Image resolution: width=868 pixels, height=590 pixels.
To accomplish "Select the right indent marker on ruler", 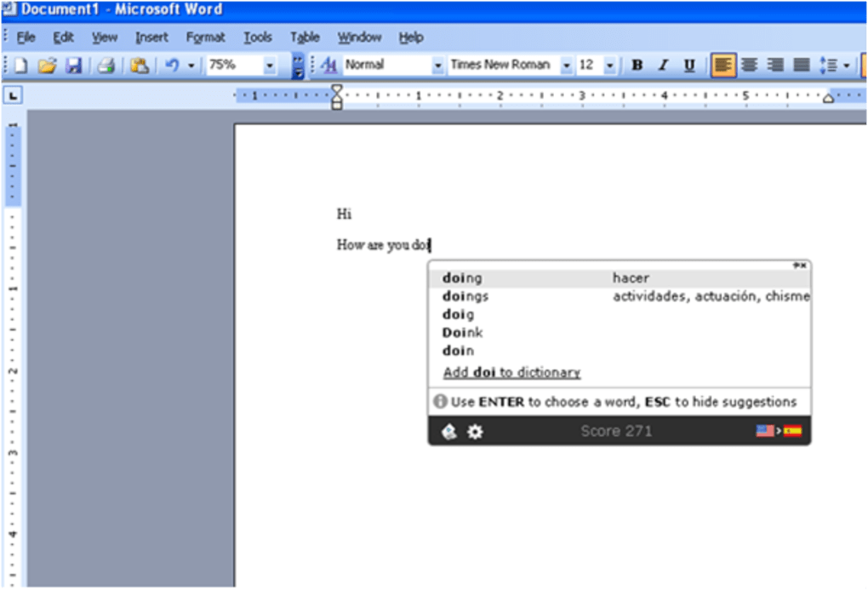I will point(828,98).
